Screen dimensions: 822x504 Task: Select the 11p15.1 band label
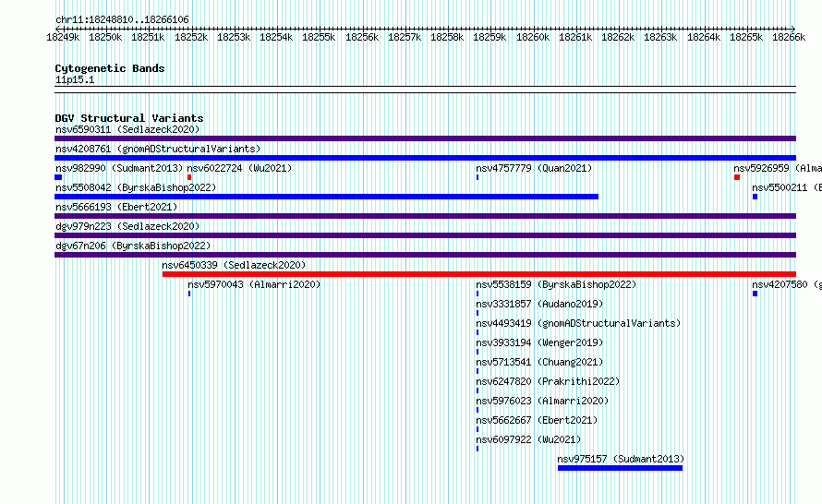click(x=75, y=79)
